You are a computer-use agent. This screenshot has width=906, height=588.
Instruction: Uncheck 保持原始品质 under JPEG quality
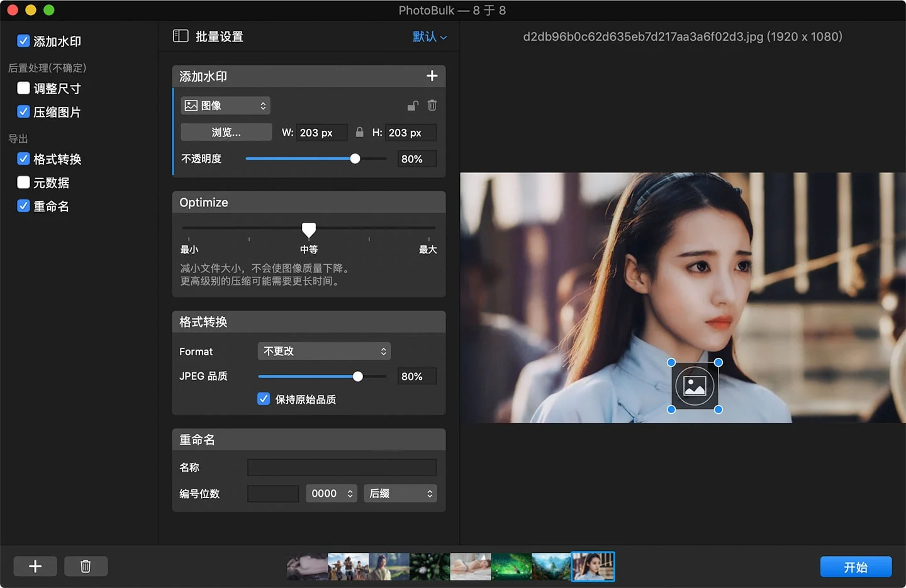pos(264,399)
